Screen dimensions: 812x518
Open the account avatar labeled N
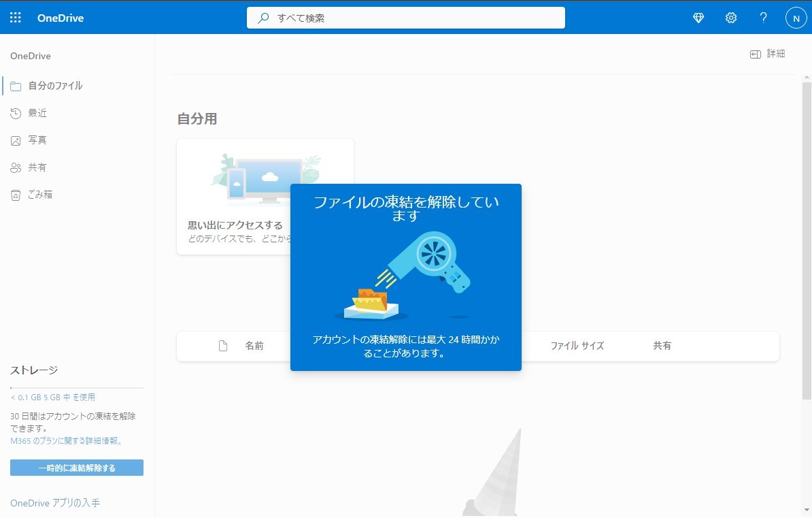795,17
